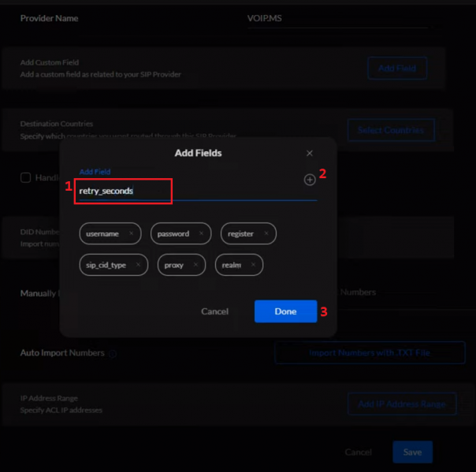476x472 pixels.
Task: Click Auto Import Numbers label
Action: (62, 353)
